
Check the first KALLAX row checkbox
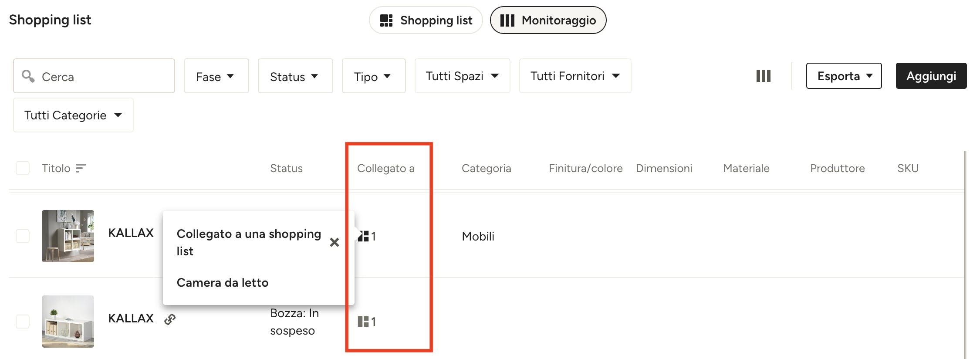coord(23,236)
